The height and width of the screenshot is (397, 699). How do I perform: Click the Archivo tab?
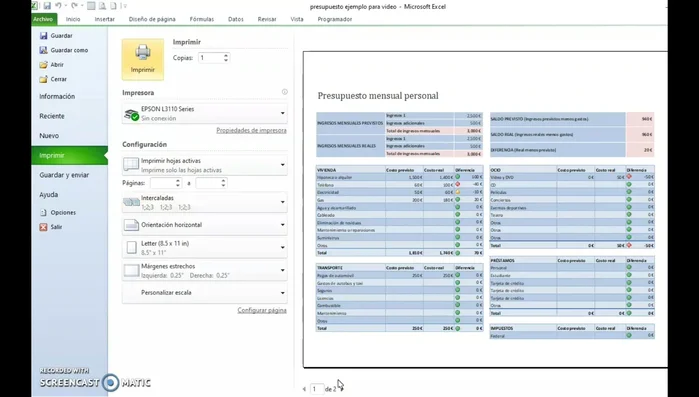pos(44,19)
